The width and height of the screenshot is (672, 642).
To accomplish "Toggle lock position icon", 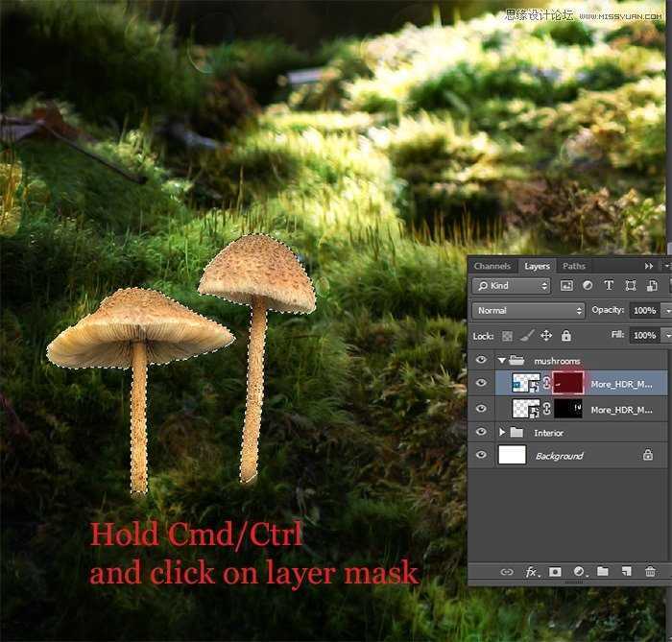I will 546,335.
